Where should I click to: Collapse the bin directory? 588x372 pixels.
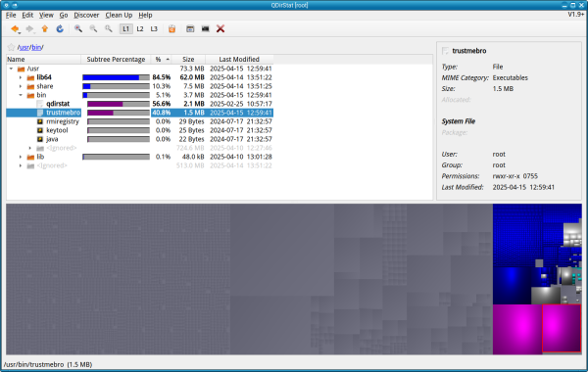pos(21,95)
